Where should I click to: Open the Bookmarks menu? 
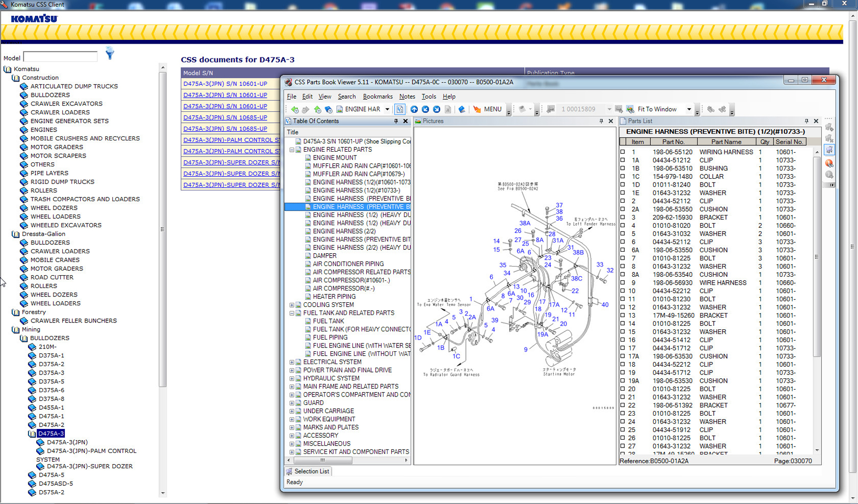[377, 97]
